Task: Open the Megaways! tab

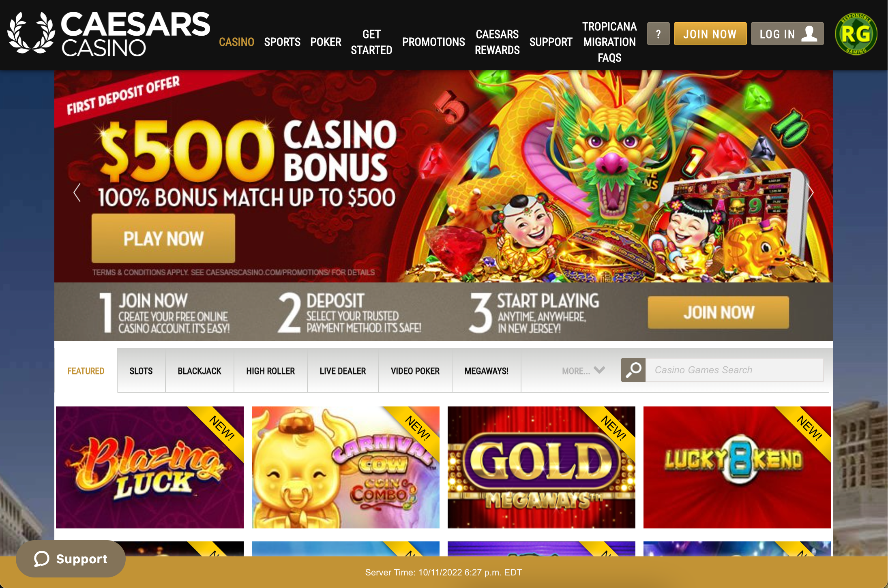Action: [486, 371]
